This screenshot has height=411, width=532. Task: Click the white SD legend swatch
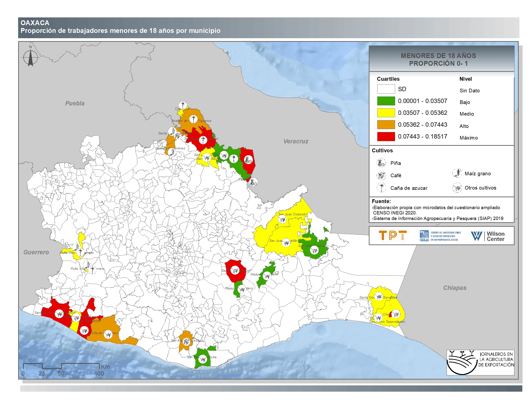pyautogui.click(x=386, y=89)
